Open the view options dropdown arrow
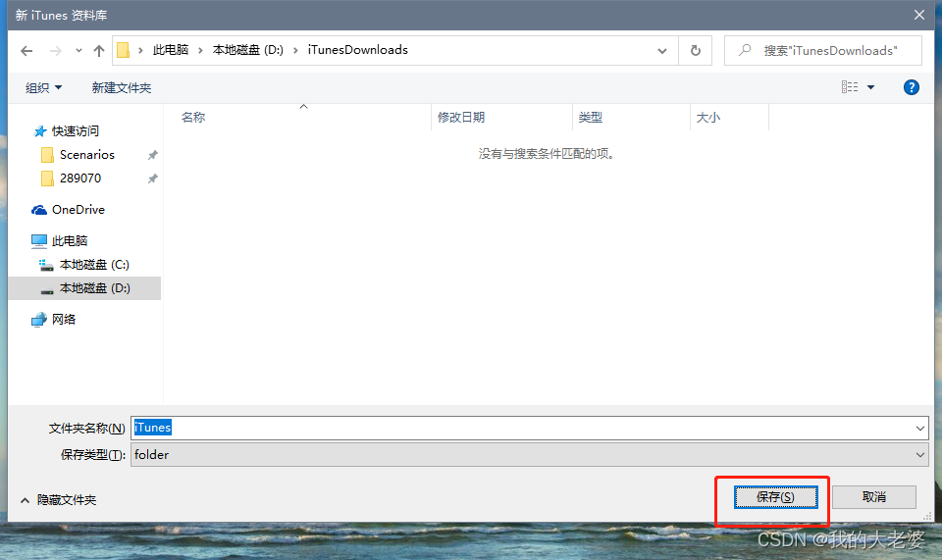The height and width of the screenshot is (560, 942). 870,87
